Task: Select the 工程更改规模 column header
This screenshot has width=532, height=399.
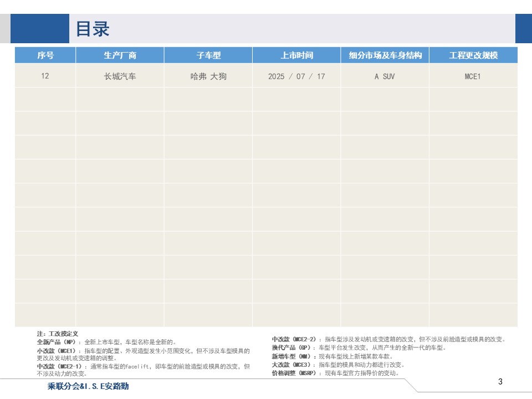Action: (474, 55)
